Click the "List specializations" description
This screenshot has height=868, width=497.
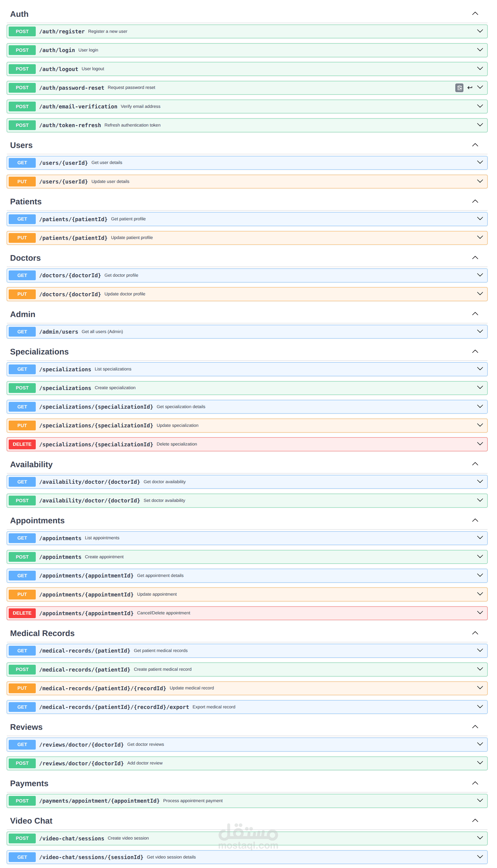click(113, 369)
